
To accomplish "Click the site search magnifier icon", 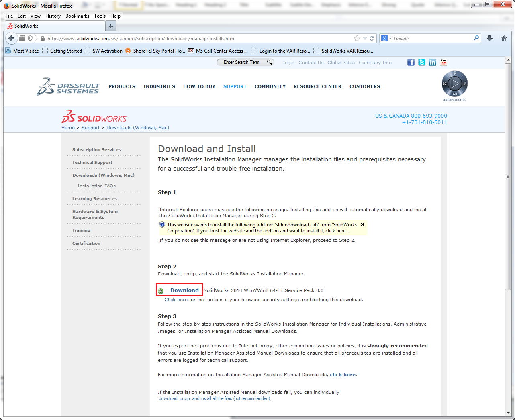I will 270,62.
